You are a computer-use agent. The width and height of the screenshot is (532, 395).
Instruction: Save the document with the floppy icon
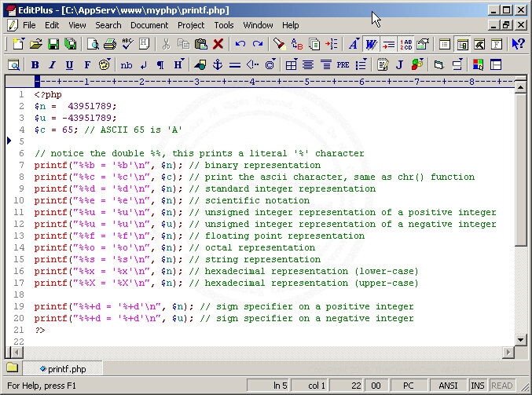[53, 44]
